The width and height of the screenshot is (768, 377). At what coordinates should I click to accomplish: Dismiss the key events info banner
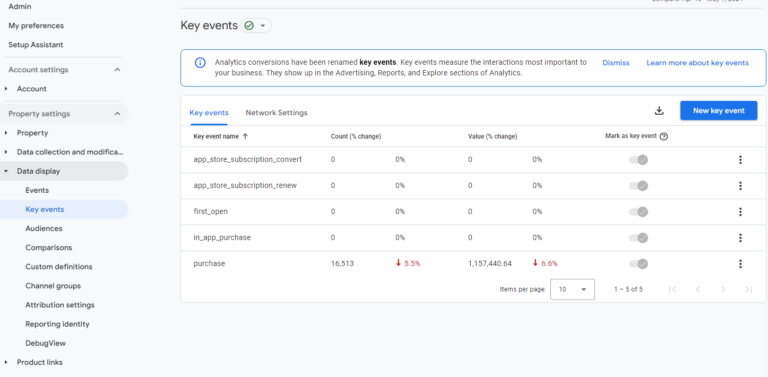(616, 63)
